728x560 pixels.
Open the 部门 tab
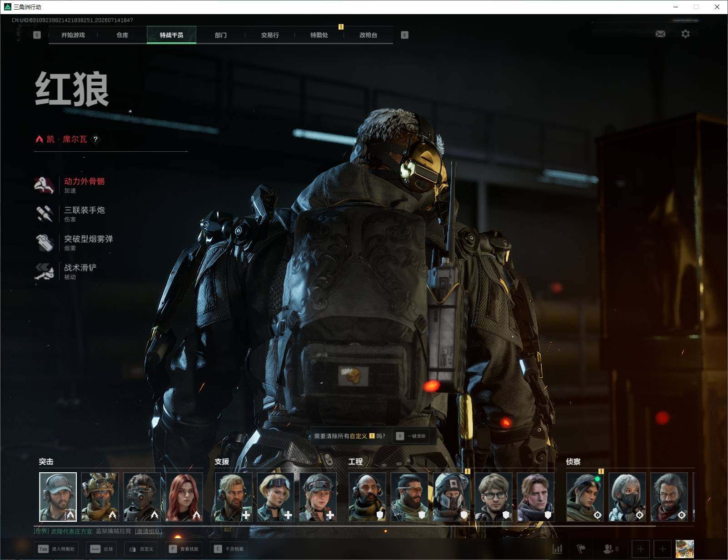tap(221, 35)
